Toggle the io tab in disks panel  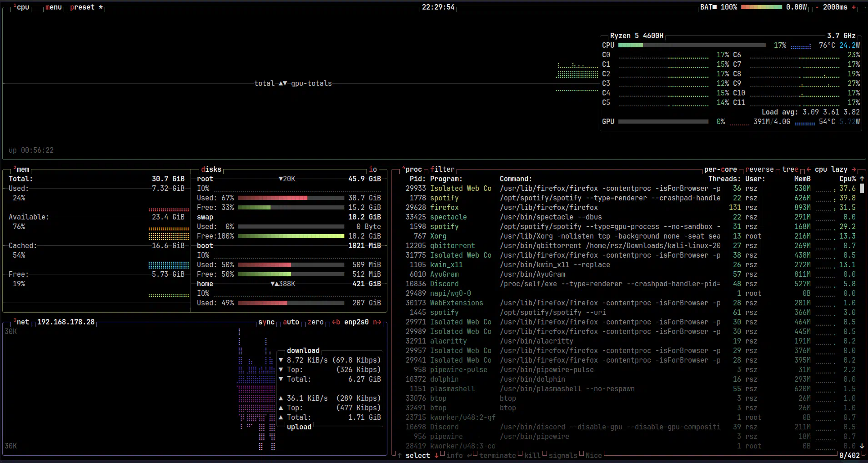pyautogui.click(x=373, y=169)
